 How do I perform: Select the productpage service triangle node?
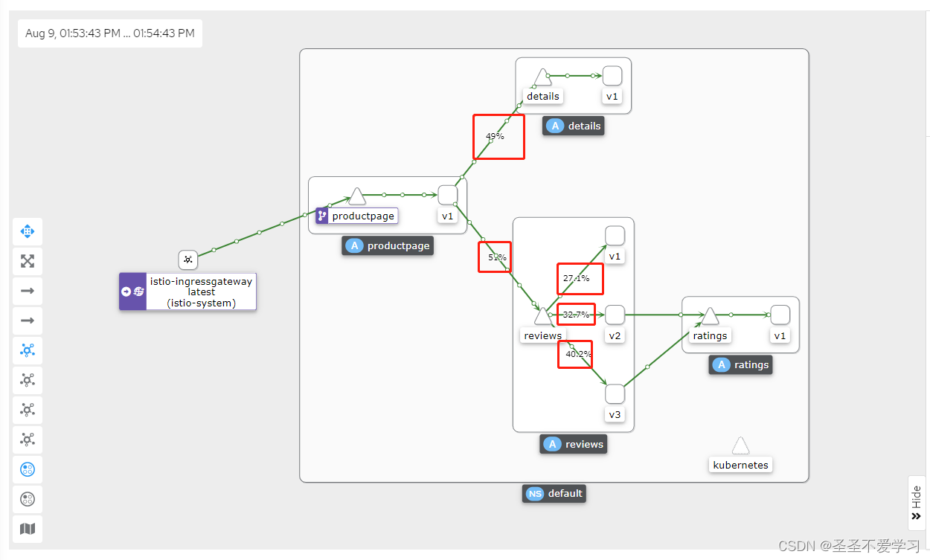coord(357,196)
